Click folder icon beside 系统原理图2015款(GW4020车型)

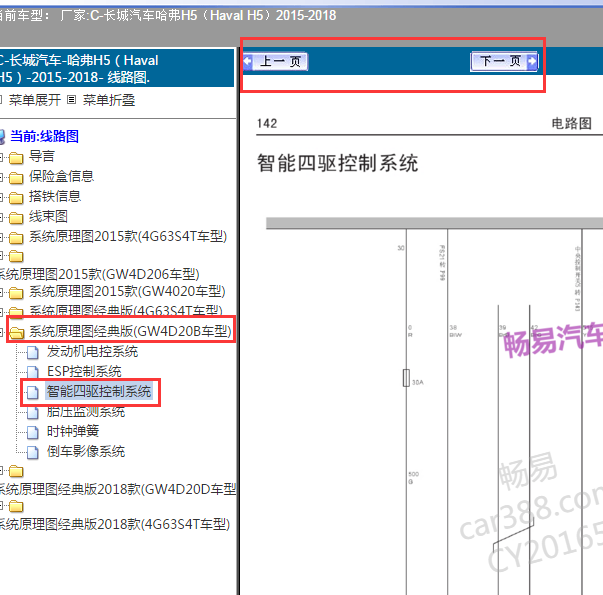(16, 293)
